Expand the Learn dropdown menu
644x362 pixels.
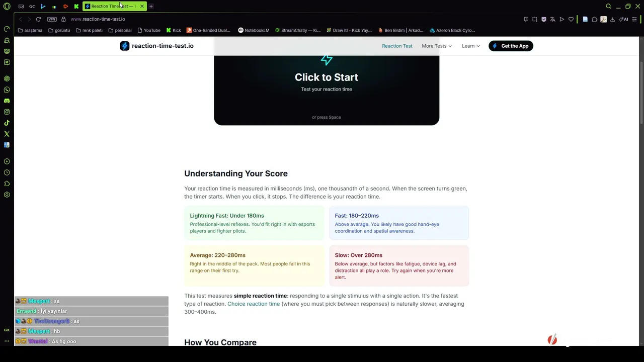(471, 46)
